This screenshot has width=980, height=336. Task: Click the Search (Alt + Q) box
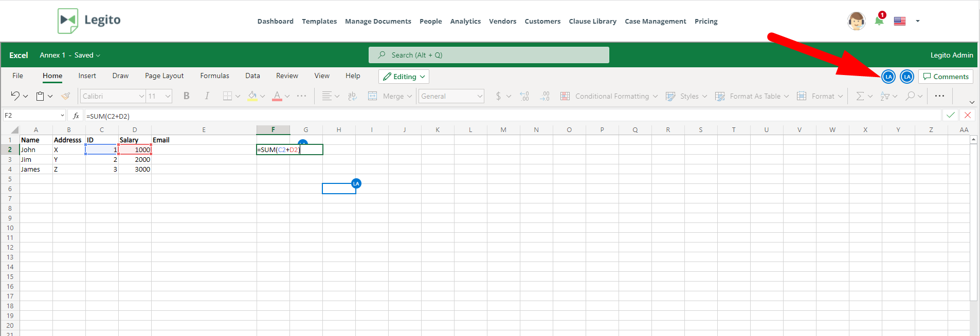[488, 55]
